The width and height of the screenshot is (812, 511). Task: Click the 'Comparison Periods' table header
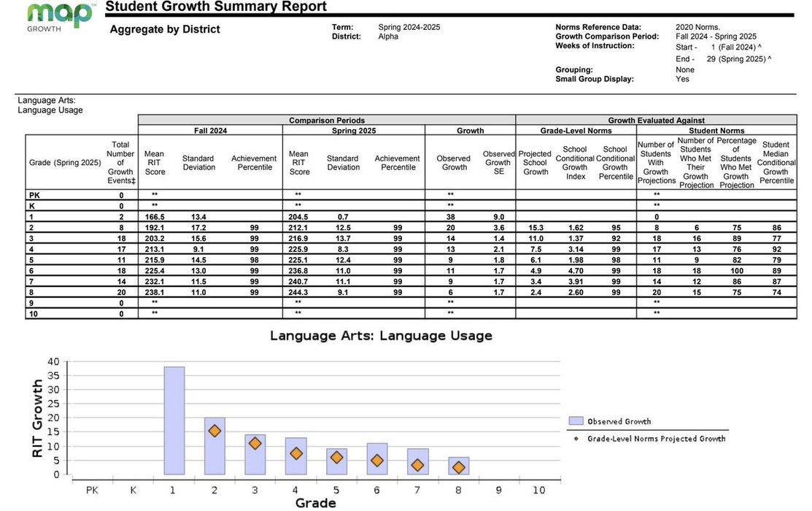point(327,120)
